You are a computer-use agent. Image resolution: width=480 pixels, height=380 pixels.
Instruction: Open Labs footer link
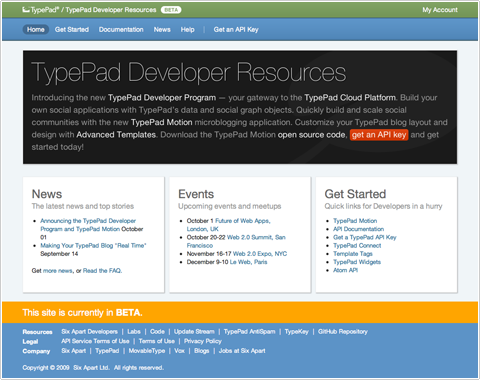pyautogui.click(x=134, y=332)
